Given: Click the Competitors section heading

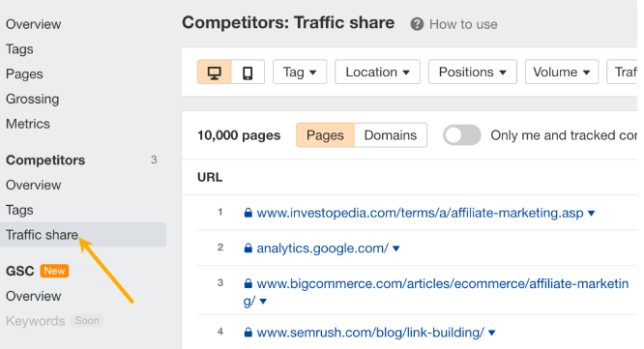Looking at the screenshot, I should tap(45, 160).
